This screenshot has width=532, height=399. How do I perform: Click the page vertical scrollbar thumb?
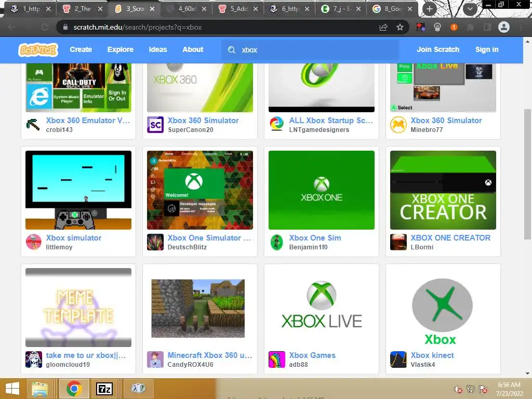coord(527,174)
